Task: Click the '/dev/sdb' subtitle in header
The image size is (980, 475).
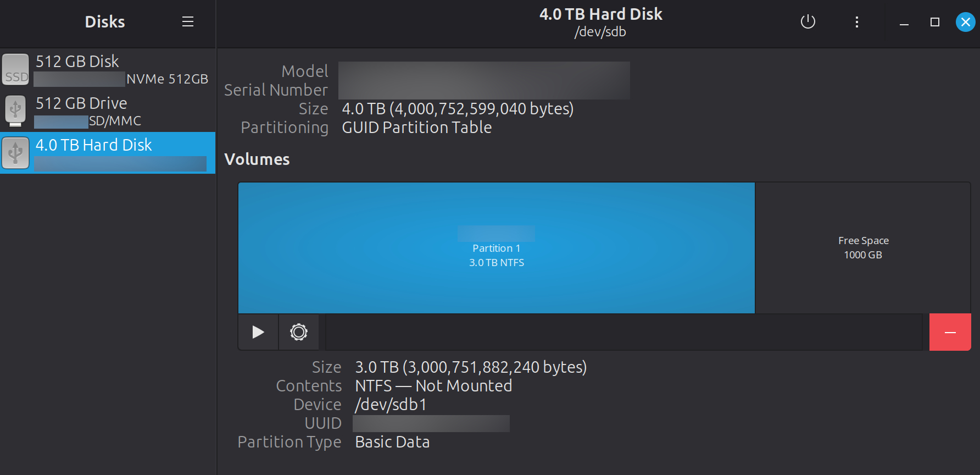Action: [x=600, y=32]
